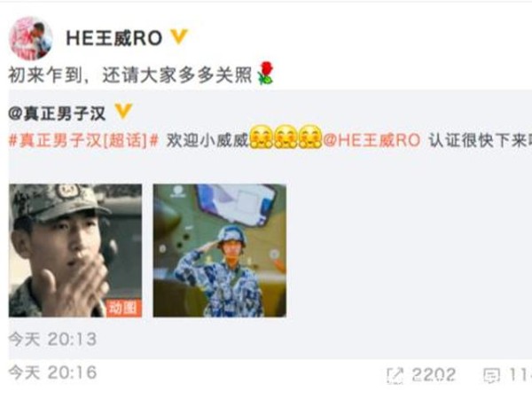Screen dimensions: 532x399
Task: Click first smiling emoji after 欢迎小威威
Action: [261, 137]
